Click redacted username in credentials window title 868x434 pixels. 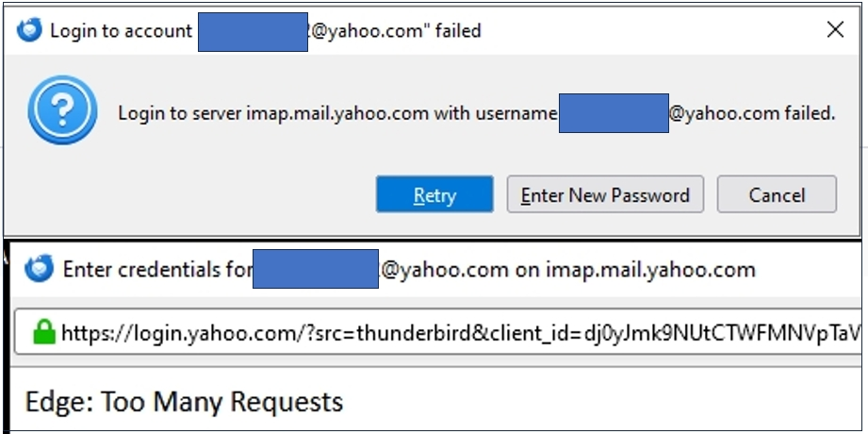click(x=315, y=270)
